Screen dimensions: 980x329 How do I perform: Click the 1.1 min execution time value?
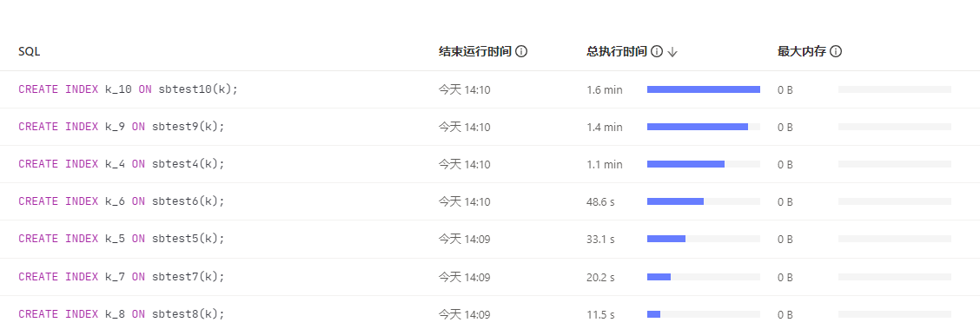coord(605,165)
